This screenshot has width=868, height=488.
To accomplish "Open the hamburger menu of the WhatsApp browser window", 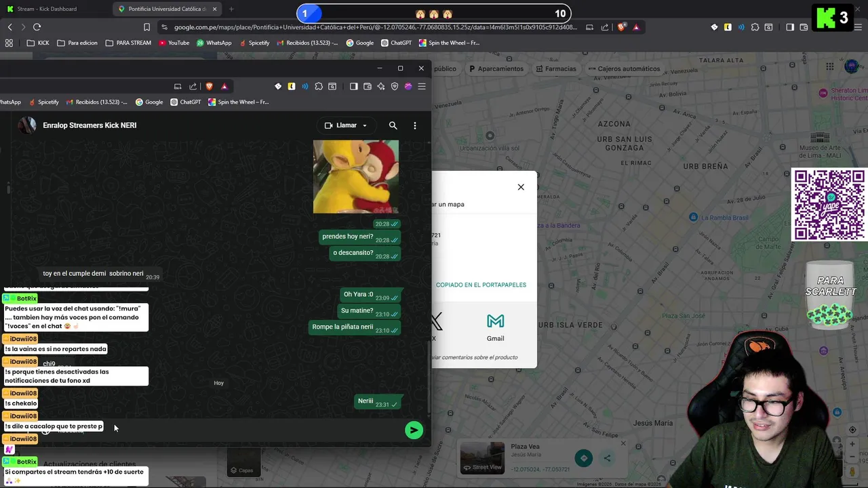I will click(x=421, y=86).
